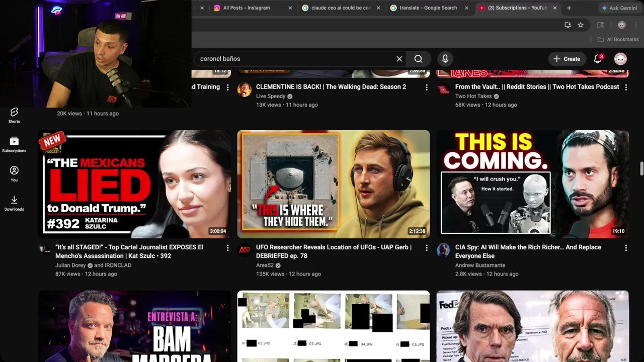Click 135K views 12 hours ago text
The image size is (644, 362).
(288, 274)
